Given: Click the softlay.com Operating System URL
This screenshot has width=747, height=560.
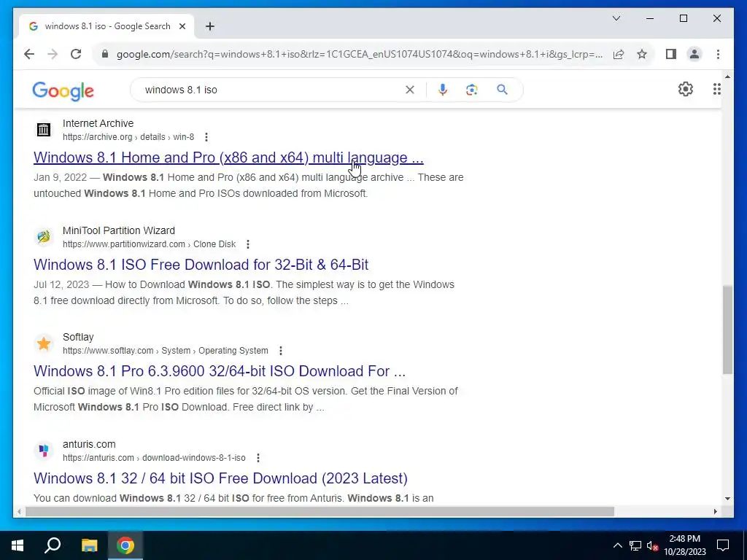Looking at the screenshot, I should 166,351.
